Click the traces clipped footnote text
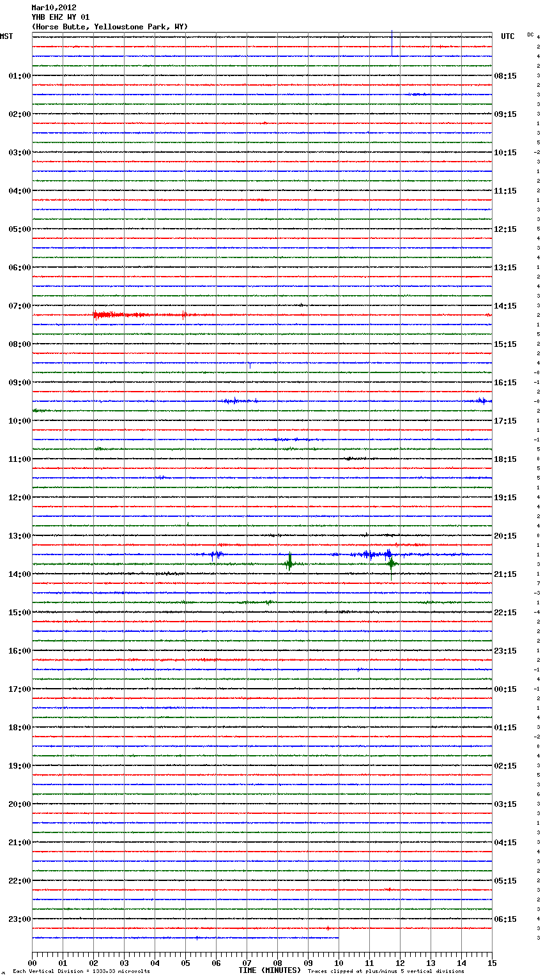Viewport: 543px width, 980px height. coord(386,972)
